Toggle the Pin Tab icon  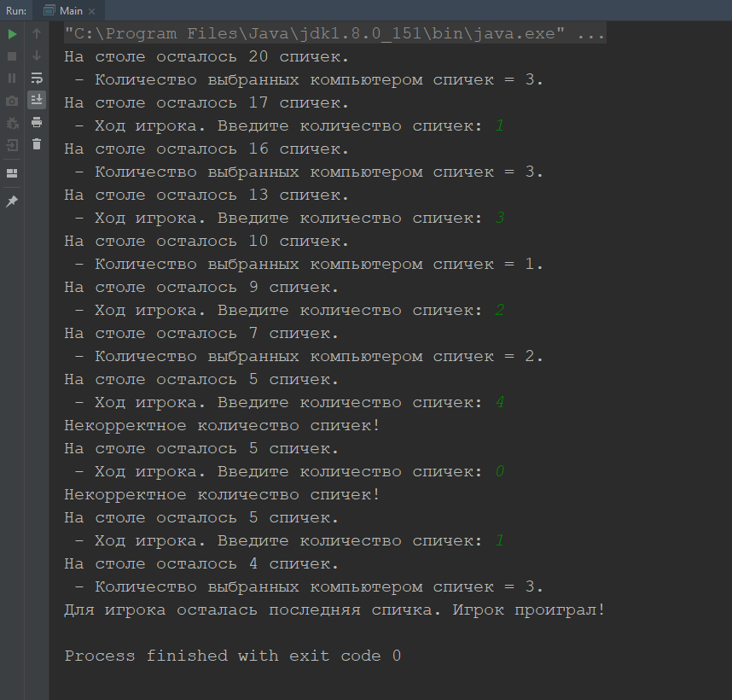point(12,201)
